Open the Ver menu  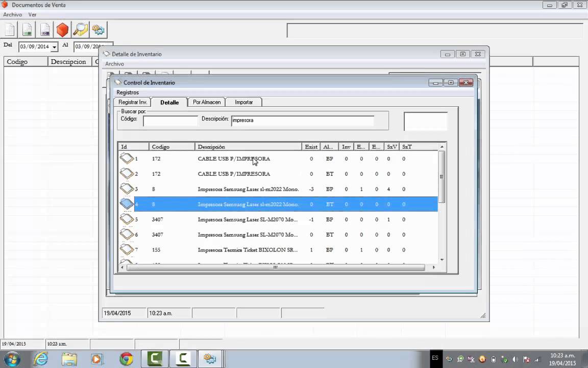(32, 15)
